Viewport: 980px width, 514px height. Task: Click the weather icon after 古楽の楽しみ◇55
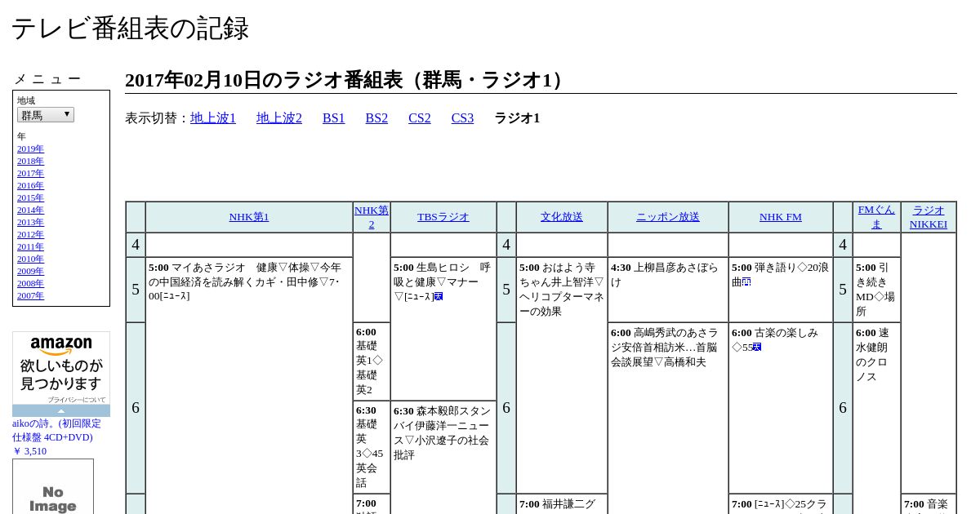coord(757,348)
